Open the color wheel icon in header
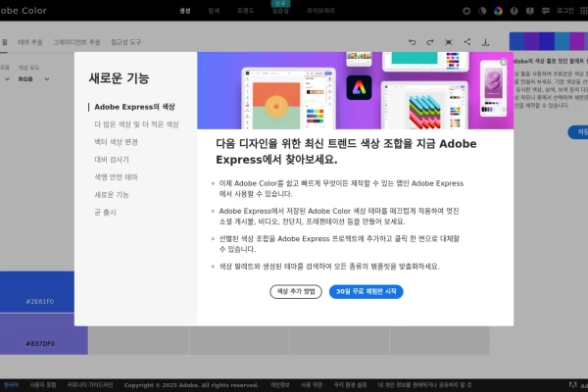This screenshot has height=392, width=588. point(498,11)
